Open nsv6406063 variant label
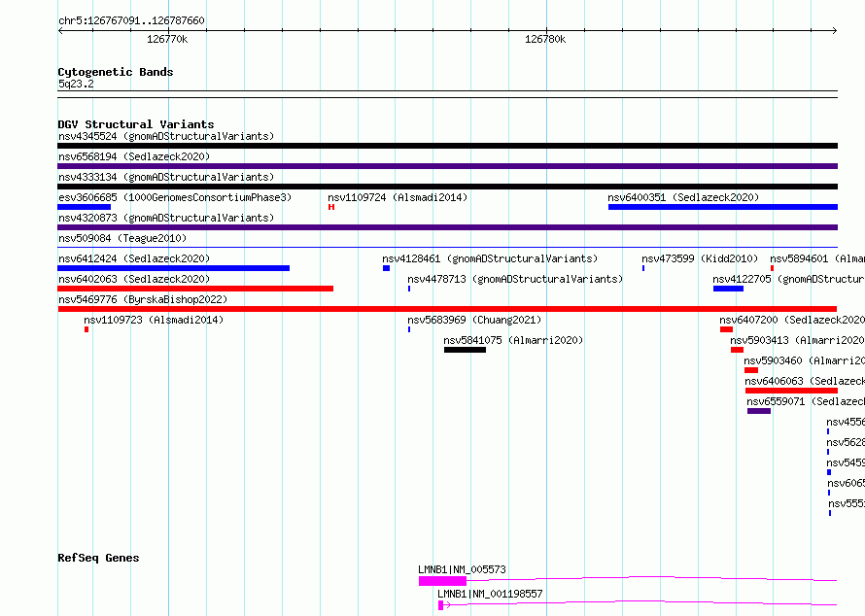The height and width of the screenshot is (616, 865). click(805, 381)
